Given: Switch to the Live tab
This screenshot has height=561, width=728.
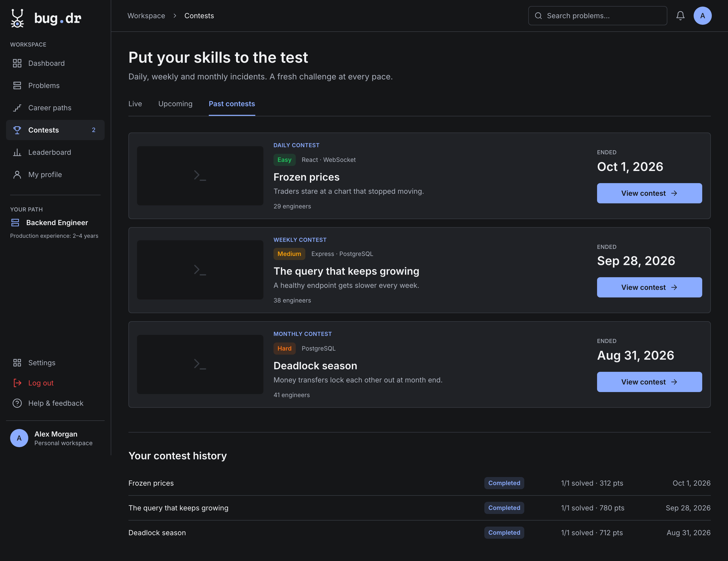Looking at the screenshot, I should coord(135,104).
